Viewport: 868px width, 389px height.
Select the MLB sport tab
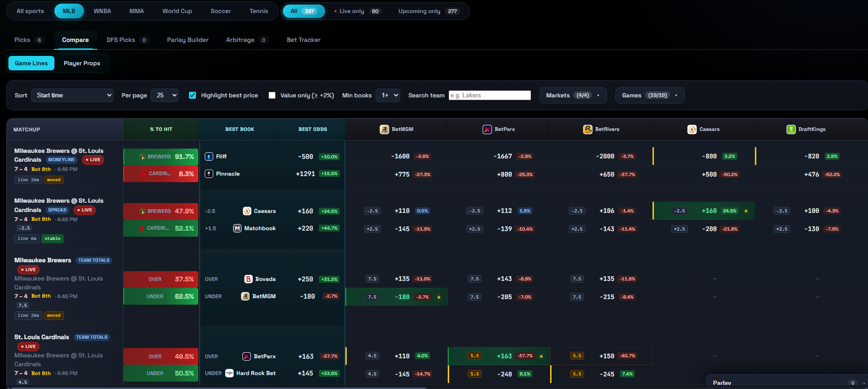(x=69, y=11)
